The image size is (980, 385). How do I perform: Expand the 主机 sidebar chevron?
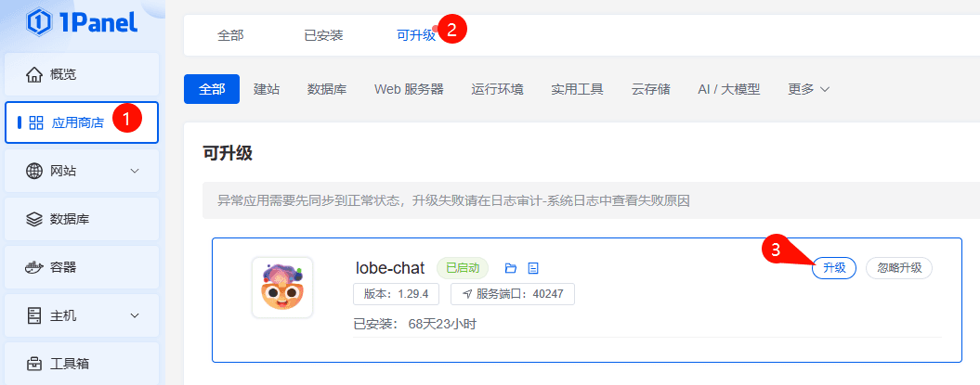[x=135, y=315]
